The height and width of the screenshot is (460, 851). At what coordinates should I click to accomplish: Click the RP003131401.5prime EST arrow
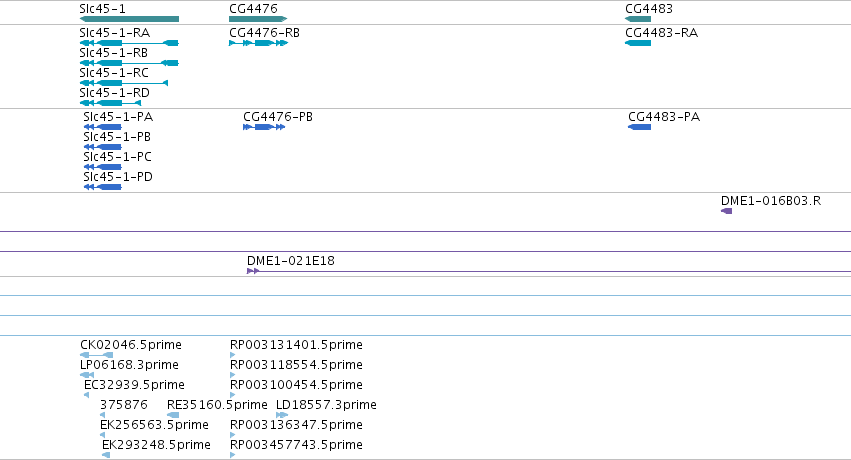pyautogui.click(x=232, y=355)
